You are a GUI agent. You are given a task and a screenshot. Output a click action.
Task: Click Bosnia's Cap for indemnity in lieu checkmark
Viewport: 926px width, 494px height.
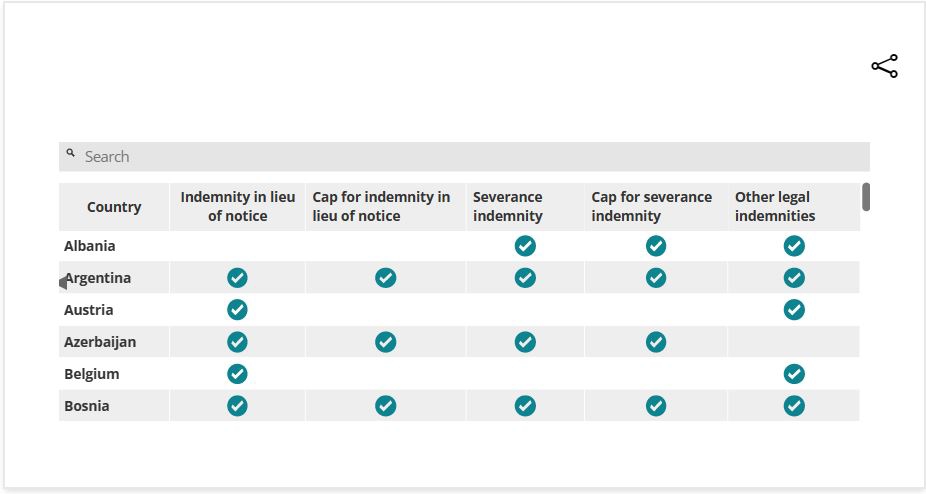[386, 406]
